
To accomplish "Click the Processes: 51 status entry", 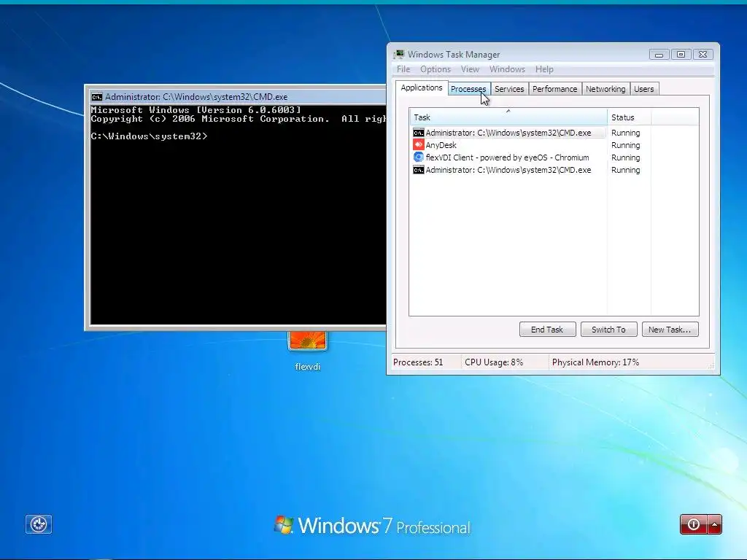I will [418, 362].
